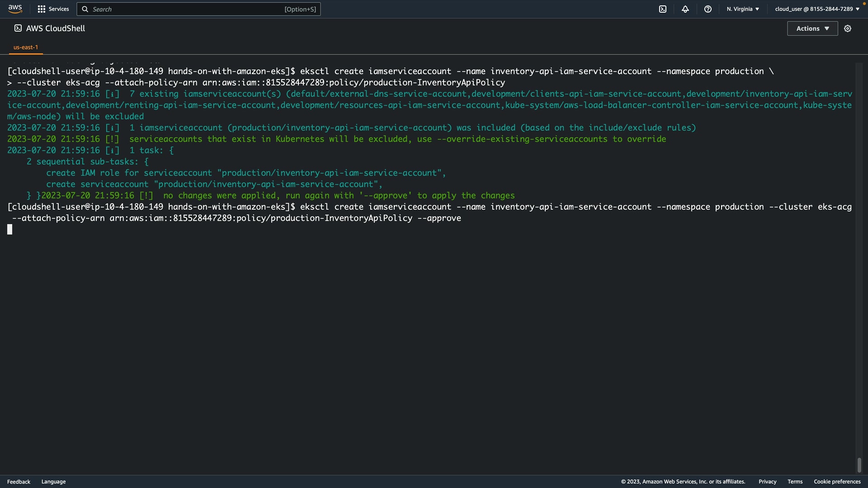The width and height of the screenshot is (868, 488).
Task: Click the Services menu label
Action: (59, 9)
